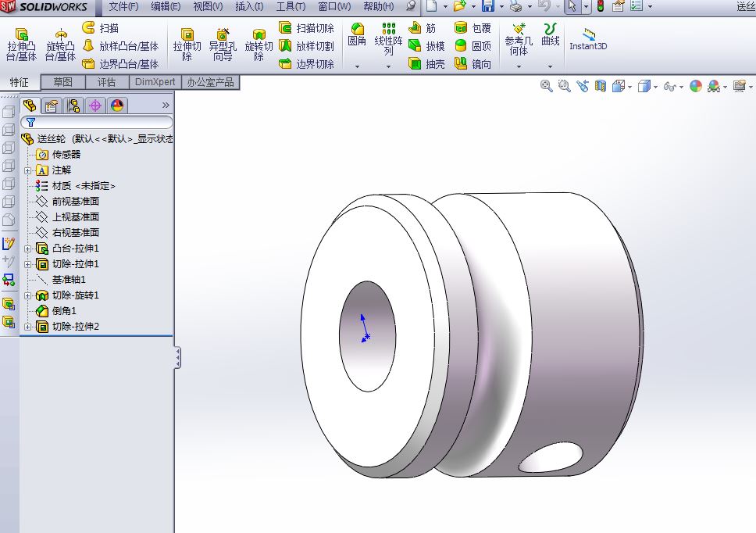
Task: Open the Linear Pattern dropdown arrow
Action: 388,66
